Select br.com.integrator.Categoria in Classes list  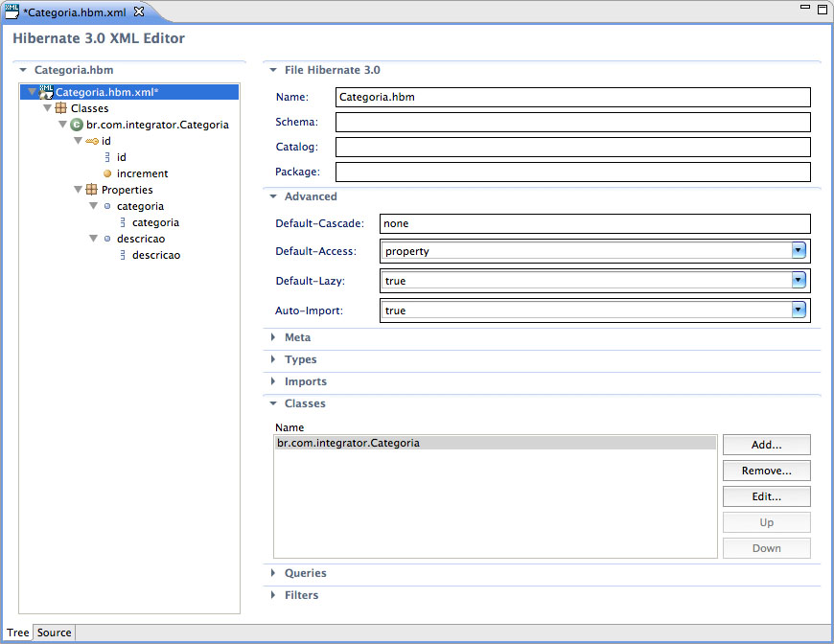[496, 443]
